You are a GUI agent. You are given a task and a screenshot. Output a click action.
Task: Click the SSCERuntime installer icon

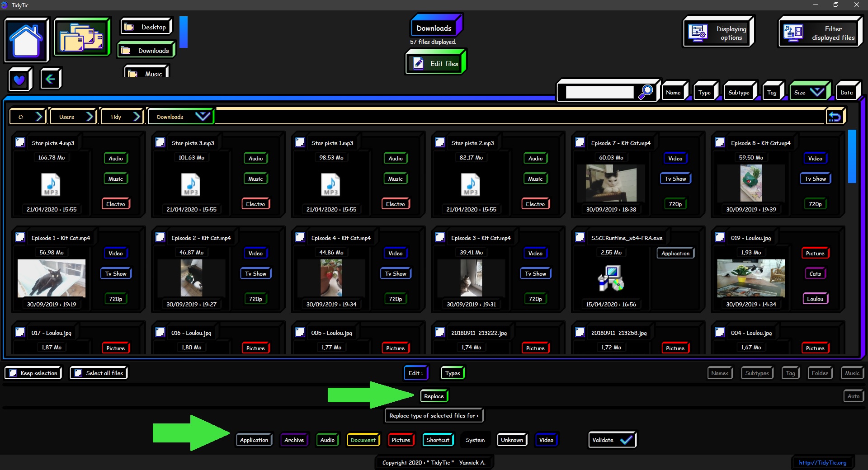coord(611,278)
